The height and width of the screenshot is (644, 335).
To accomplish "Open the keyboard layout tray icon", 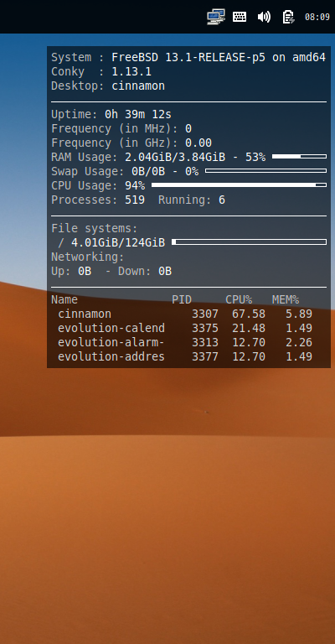I will tap(240, 17).
